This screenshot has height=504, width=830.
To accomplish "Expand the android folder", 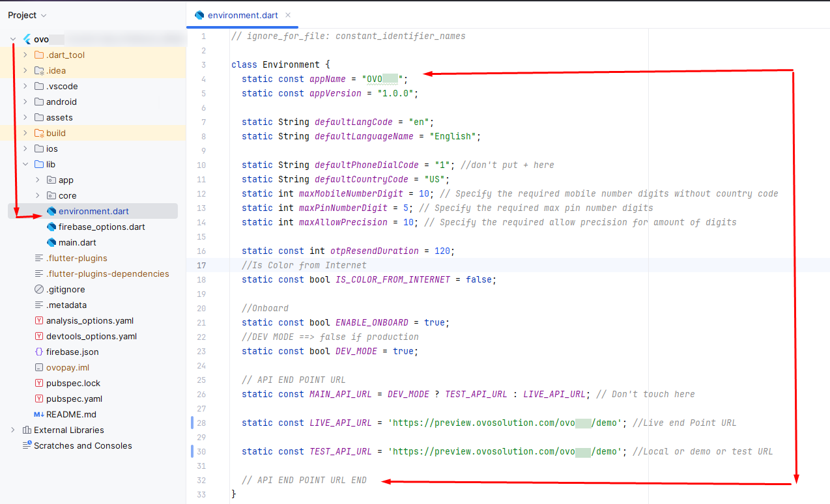I will point(25,102).
